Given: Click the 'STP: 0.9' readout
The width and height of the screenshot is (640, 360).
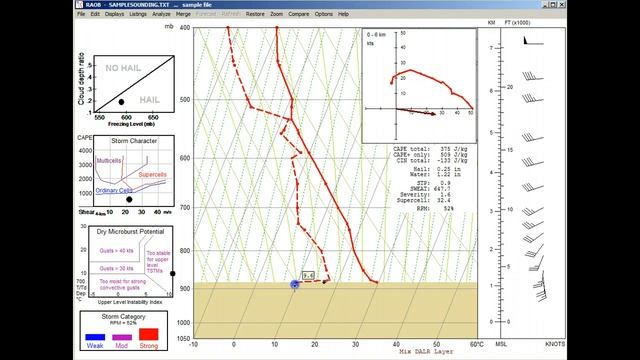Looking at the screenshot, I should click(433, 183).
